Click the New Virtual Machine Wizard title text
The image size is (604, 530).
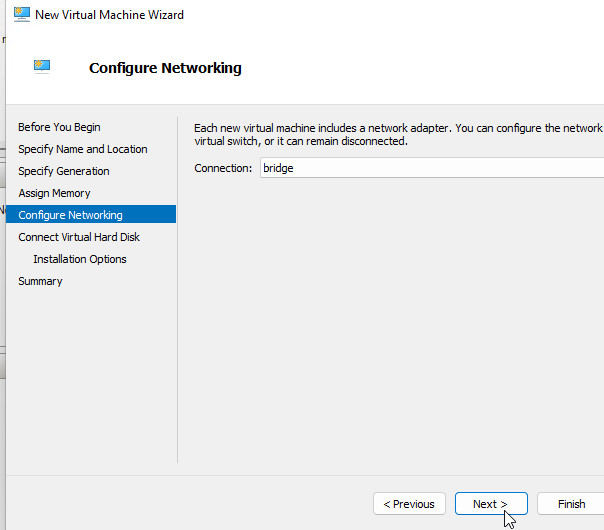click(x=109, y=15)
